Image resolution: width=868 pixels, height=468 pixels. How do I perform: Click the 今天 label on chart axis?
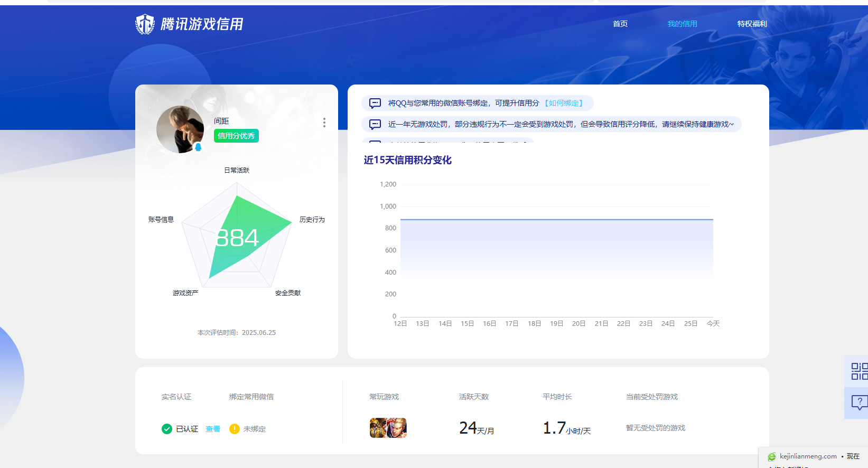[713, 323]
